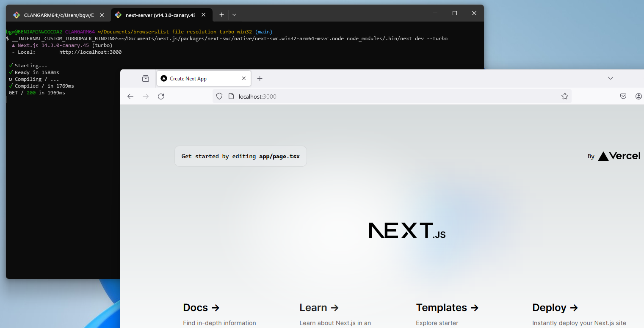
Task: Open the terminal profile dropdown
Action: pos(234,15)
